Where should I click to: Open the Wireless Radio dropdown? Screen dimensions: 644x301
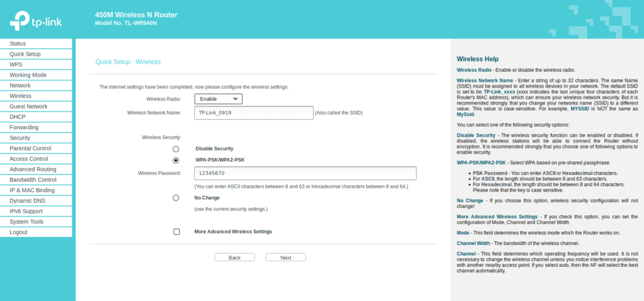coord(218,99)
